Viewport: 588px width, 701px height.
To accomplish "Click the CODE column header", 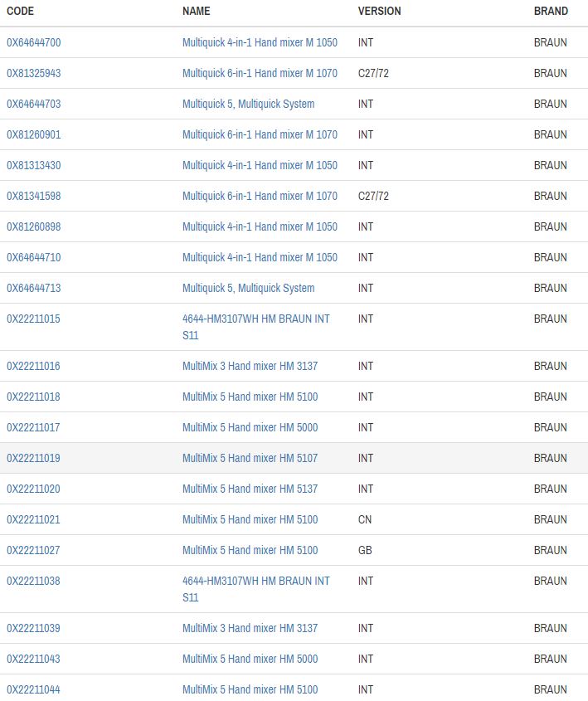I will click(21, 11).
